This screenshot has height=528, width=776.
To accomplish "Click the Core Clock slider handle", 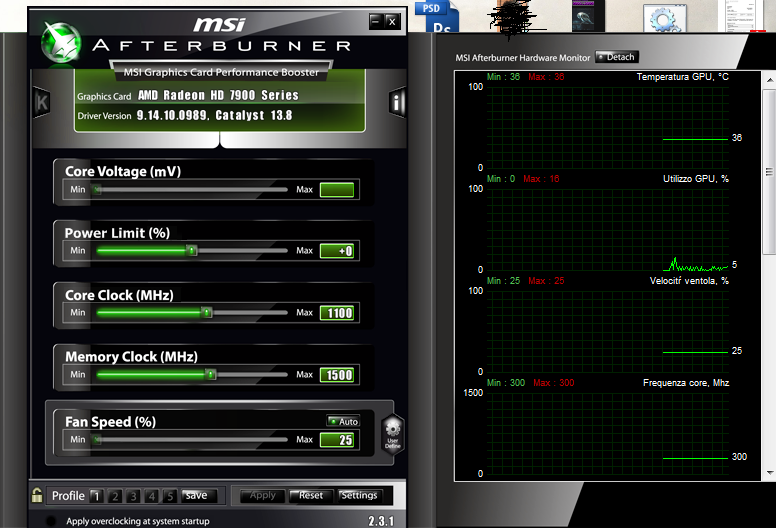I will (x=207, y=312).
